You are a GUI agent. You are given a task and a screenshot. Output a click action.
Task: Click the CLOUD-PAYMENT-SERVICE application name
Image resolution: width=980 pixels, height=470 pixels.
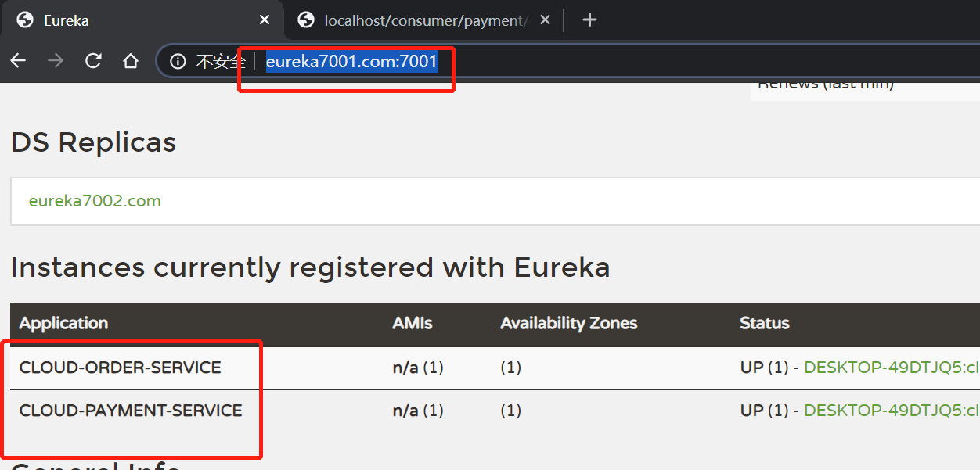point(131,411)
